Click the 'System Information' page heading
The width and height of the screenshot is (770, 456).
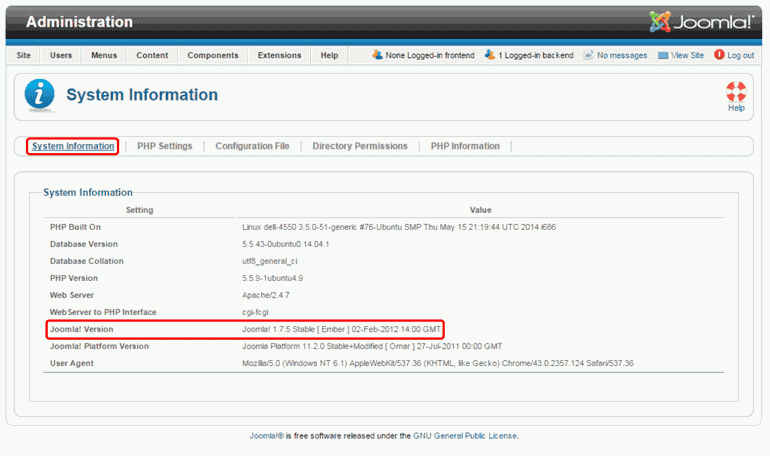pos(142,94)
